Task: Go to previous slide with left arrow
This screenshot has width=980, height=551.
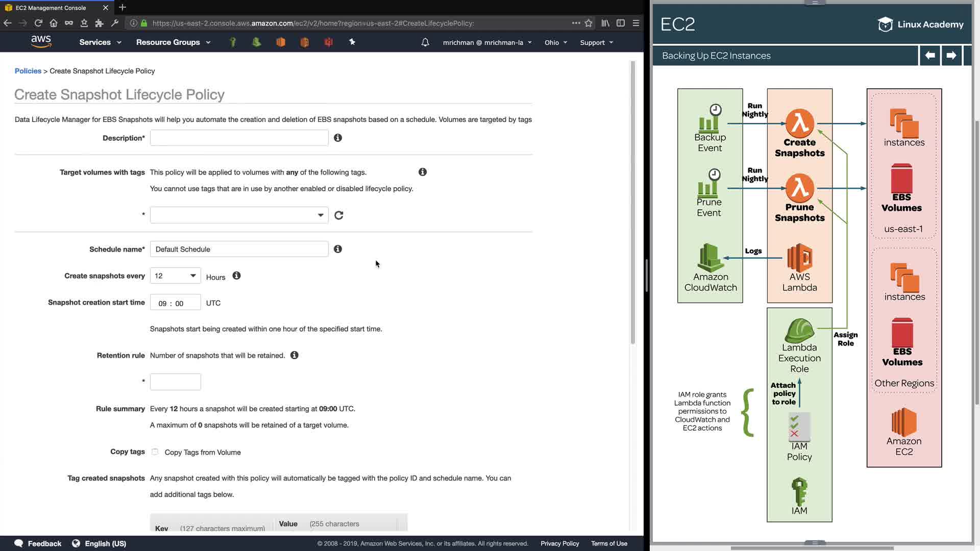Action: coord(930,56)
